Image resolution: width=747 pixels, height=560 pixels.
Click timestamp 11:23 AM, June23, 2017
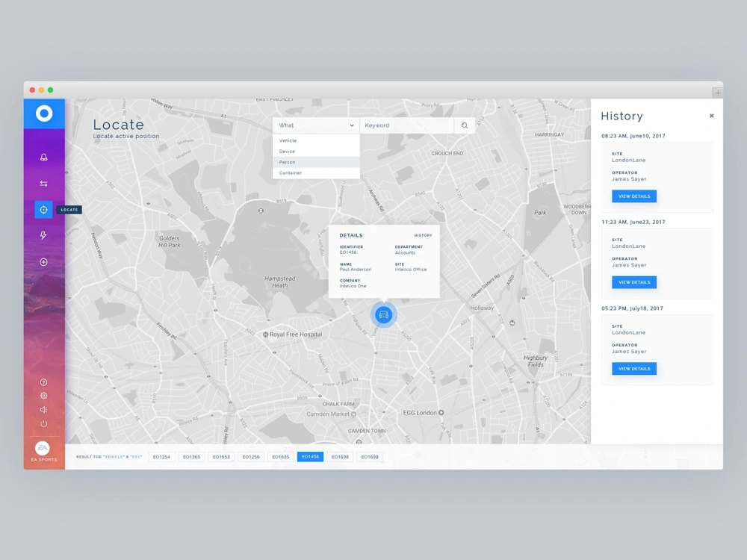pyautogui.click(x=633, y=222)
